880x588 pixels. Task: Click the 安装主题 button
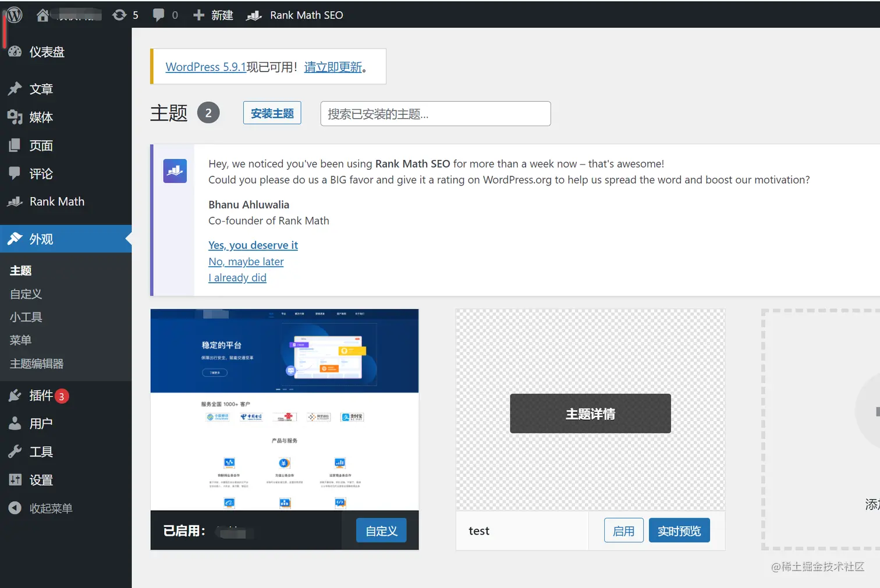coord(272,113)
